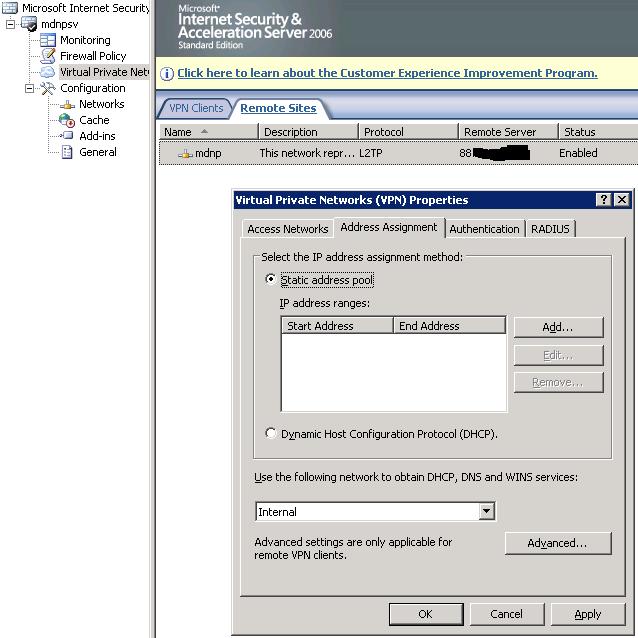Screen dimensions: 638x638
Task: Click the Status column header
Action: coord(598,132)
